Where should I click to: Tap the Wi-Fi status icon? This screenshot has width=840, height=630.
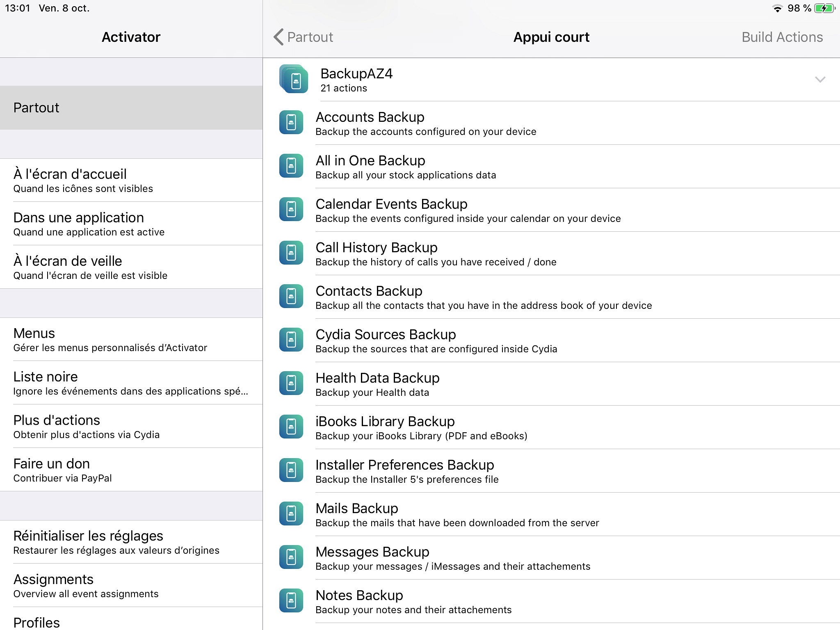777,8
